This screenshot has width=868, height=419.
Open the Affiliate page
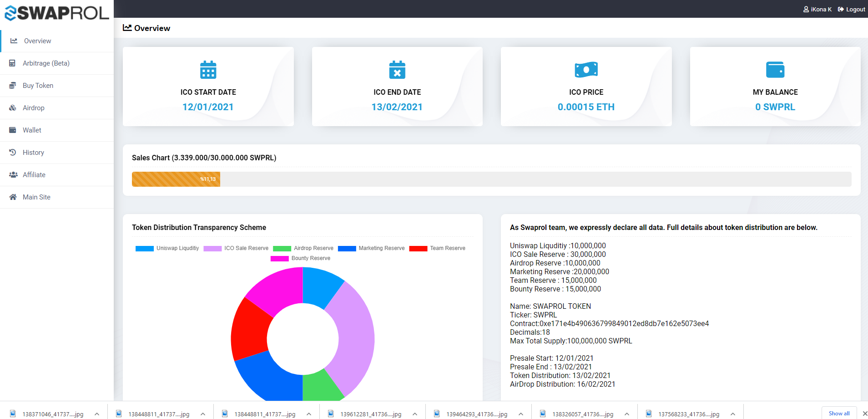[x=57, y=175]
